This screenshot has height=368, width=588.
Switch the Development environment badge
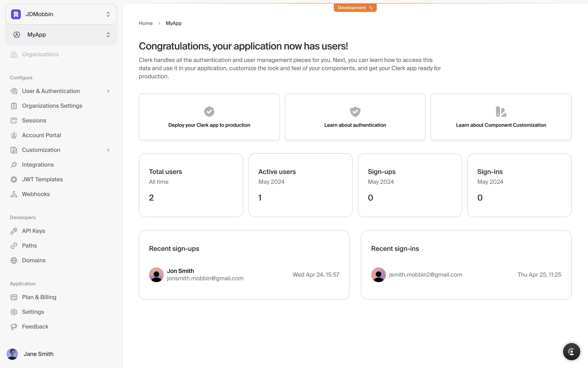[x=355, y=8]
